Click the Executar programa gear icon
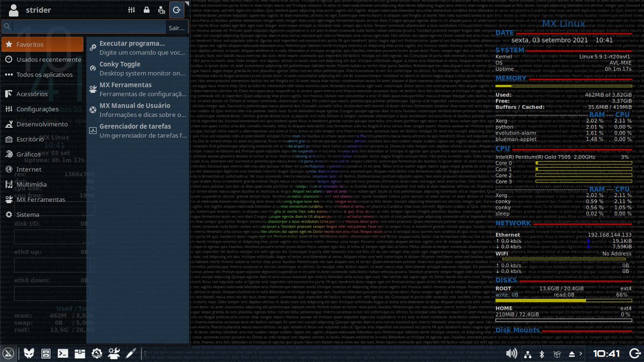644x362 pixels. pos(93,48)
